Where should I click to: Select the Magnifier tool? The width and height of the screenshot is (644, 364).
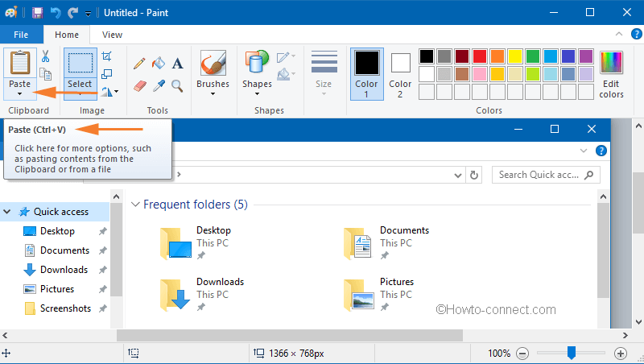[177, 86]
